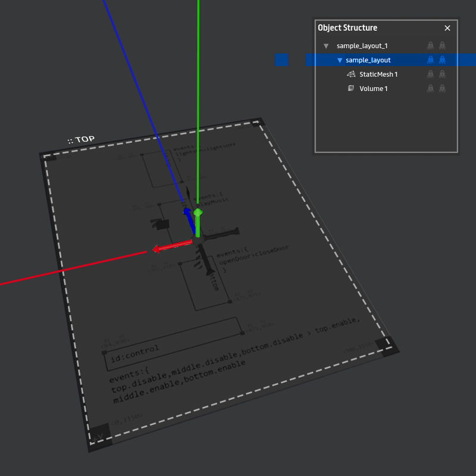Lock editing for StaticMesh 1

click(430, 74)
